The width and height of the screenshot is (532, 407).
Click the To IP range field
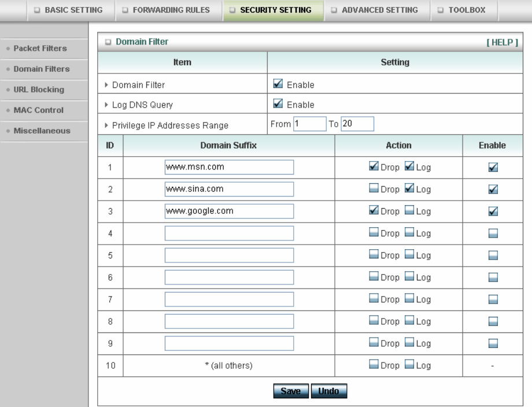[357, 124]
